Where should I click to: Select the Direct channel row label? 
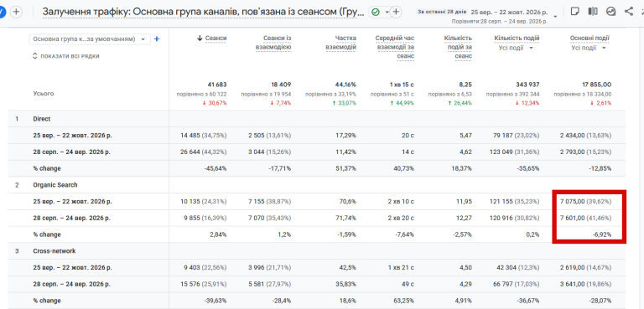point(41,119)
